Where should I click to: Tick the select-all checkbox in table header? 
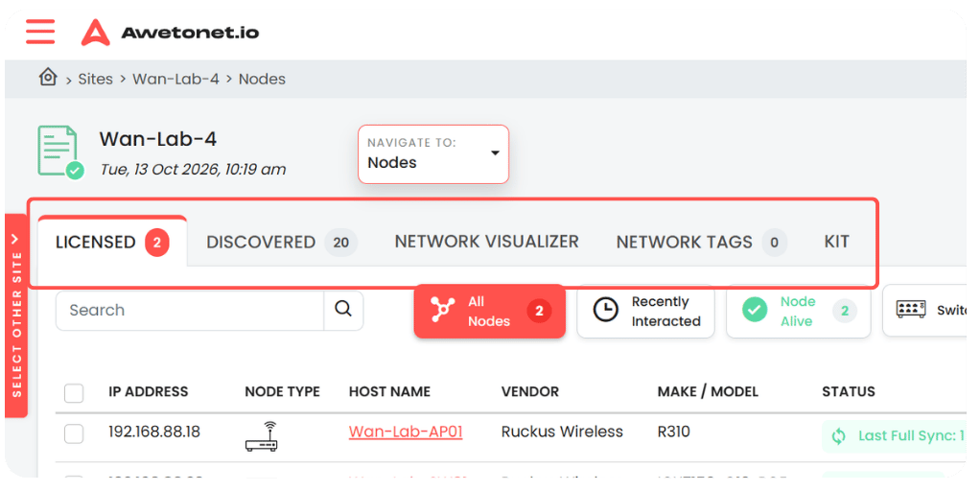click(x=74, y=393)
